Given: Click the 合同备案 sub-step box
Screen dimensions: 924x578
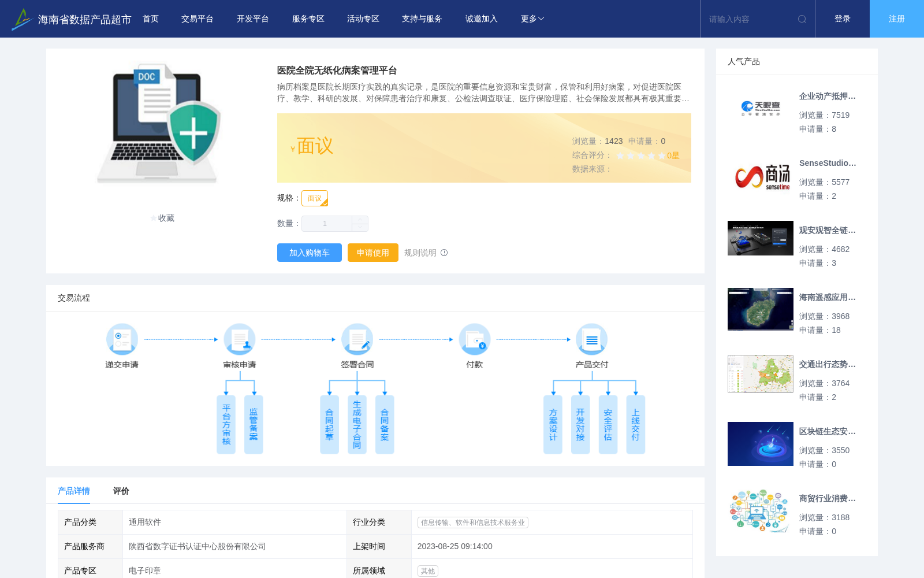Looking at the screenshot, I should pos(385,425).
